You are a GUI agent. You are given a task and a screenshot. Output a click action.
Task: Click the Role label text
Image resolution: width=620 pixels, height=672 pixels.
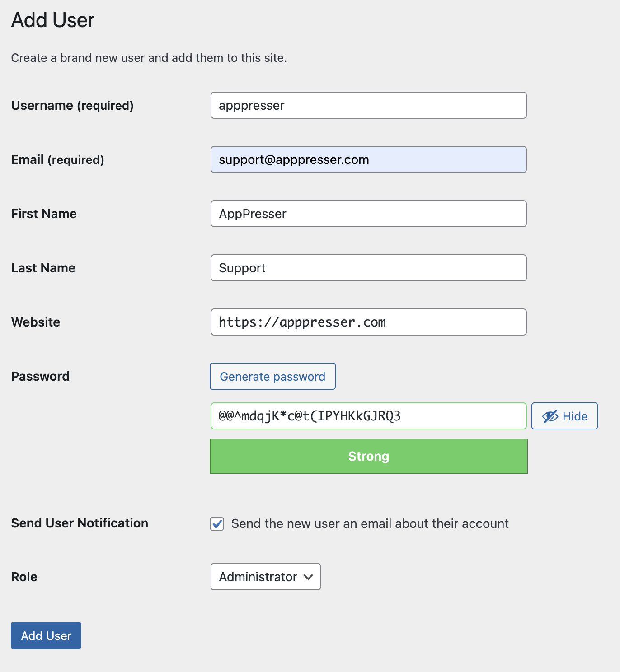point(24,577)
